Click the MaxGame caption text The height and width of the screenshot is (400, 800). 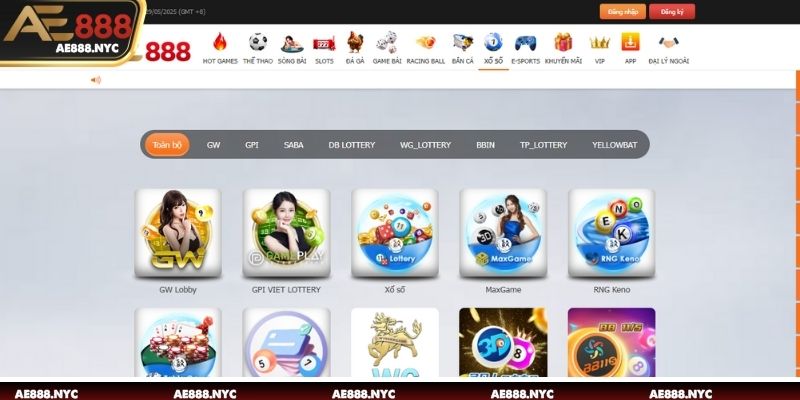(503, 289)
